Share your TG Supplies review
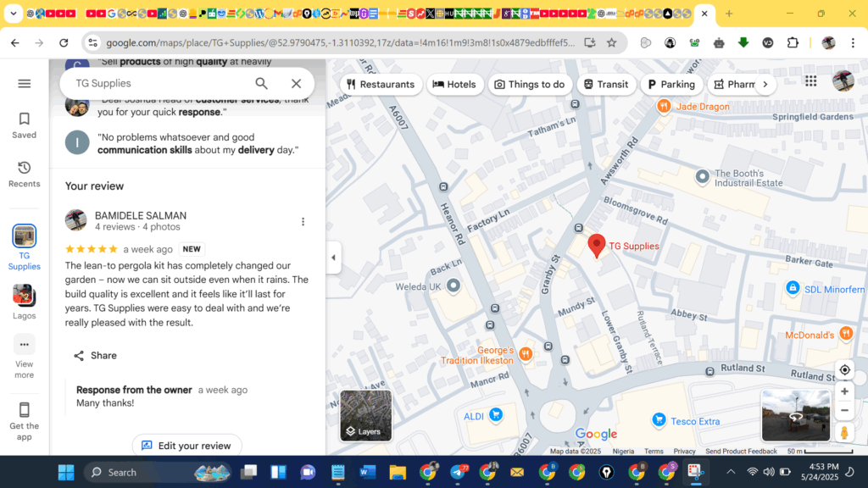The height and width of the screenshot is (488, 868). pyautogui.click(x=95, y=356)
